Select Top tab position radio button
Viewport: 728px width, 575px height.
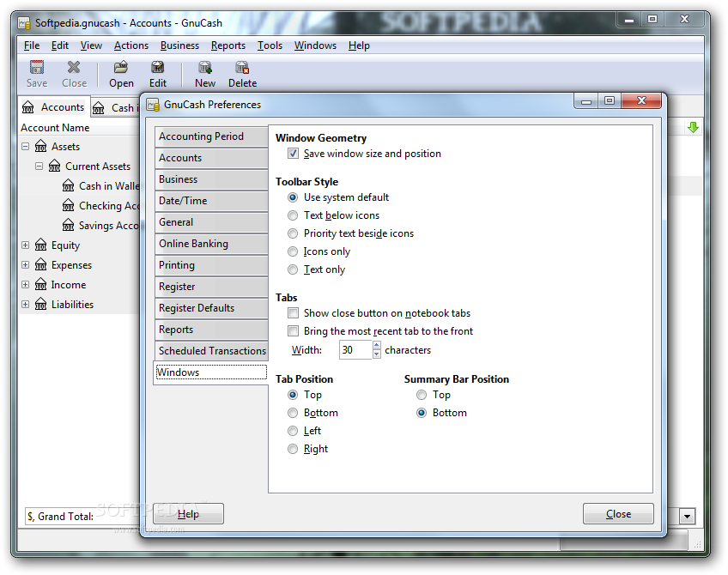point(293,395)
